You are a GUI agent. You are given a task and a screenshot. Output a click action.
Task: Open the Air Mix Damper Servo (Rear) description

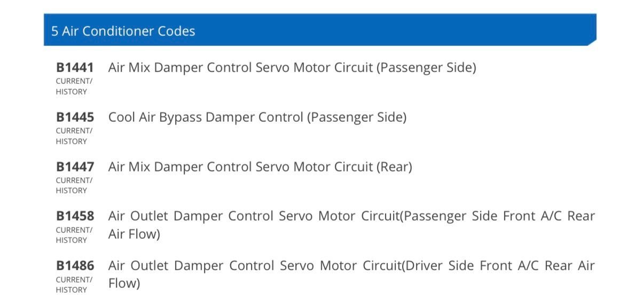260,167
